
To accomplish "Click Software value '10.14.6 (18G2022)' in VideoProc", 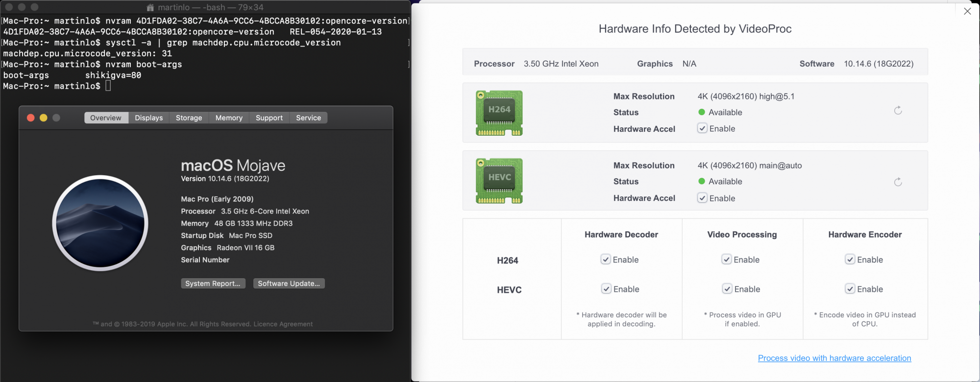I will coord(879,64).
